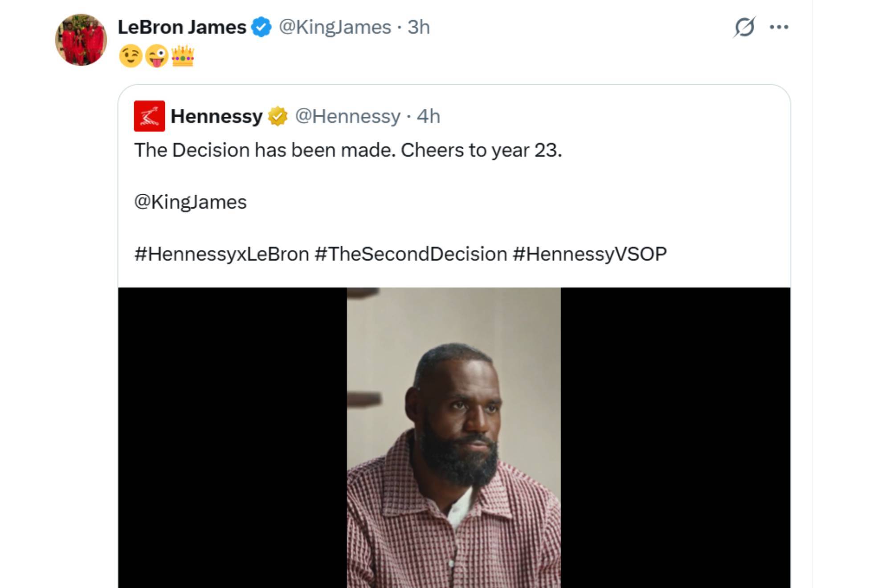The image size is (882, 588).
Task: Open the #HennessyVSOP hashtag
Action: coord(589,254)
